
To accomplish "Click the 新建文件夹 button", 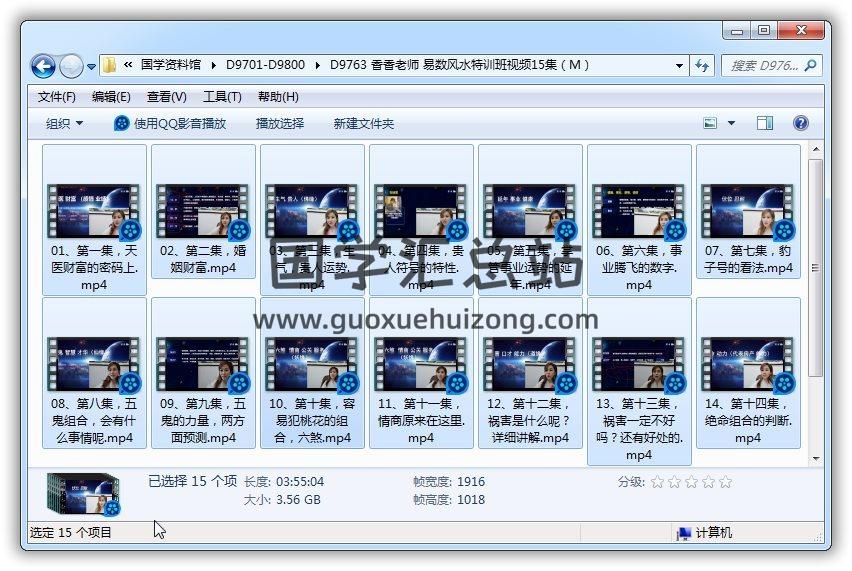I will [x=363, y=123].
